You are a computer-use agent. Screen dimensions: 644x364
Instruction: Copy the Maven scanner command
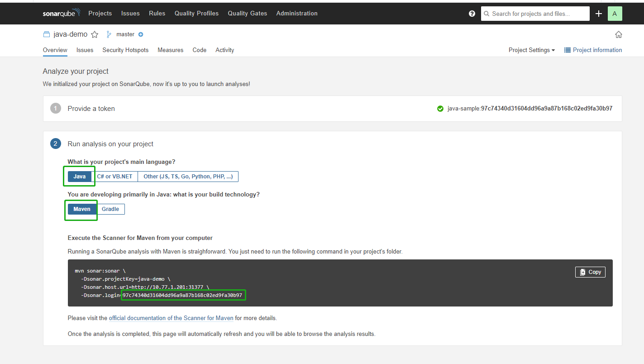(590, 272)
